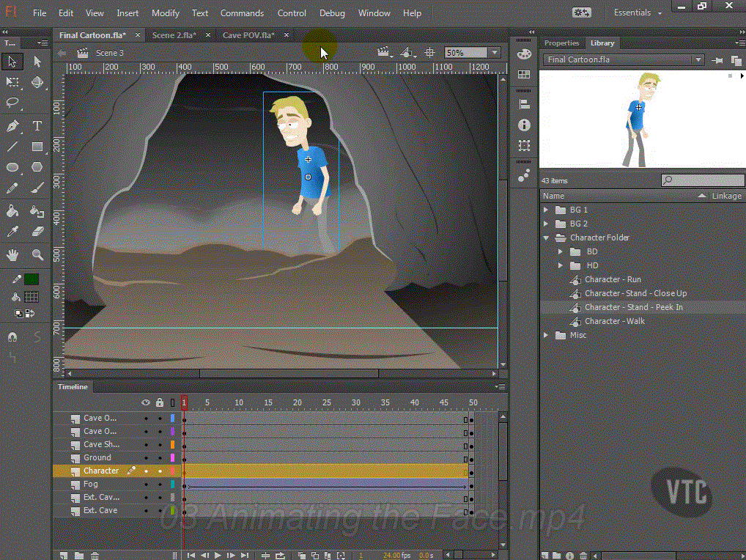Open the Info panel icon
This screenshot has height=560, width=746.
(x=524, y=125)
